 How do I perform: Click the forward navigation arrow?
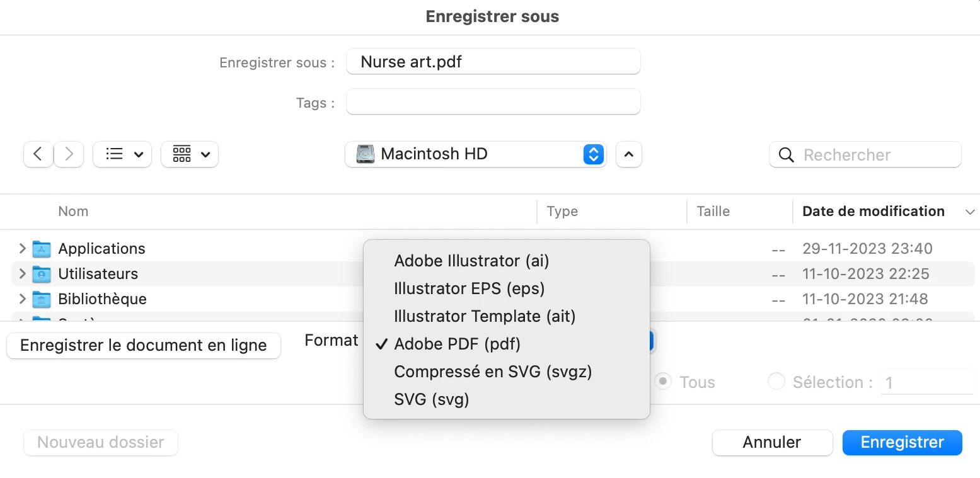tap(69, 154)
